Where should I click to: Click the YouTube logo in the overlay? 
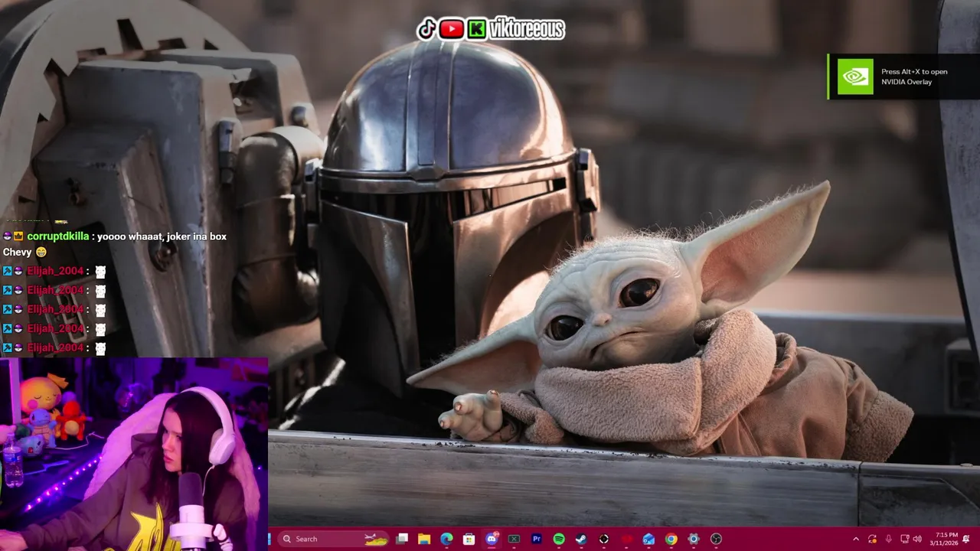(x=452, y=29)
